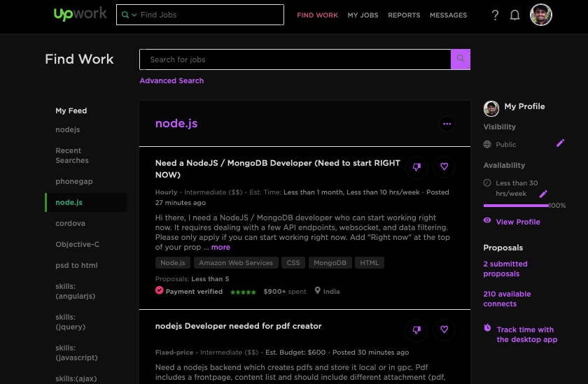Screen dimensions: 588x384
Task: Select cordova recent search
Action: (70, 223)
